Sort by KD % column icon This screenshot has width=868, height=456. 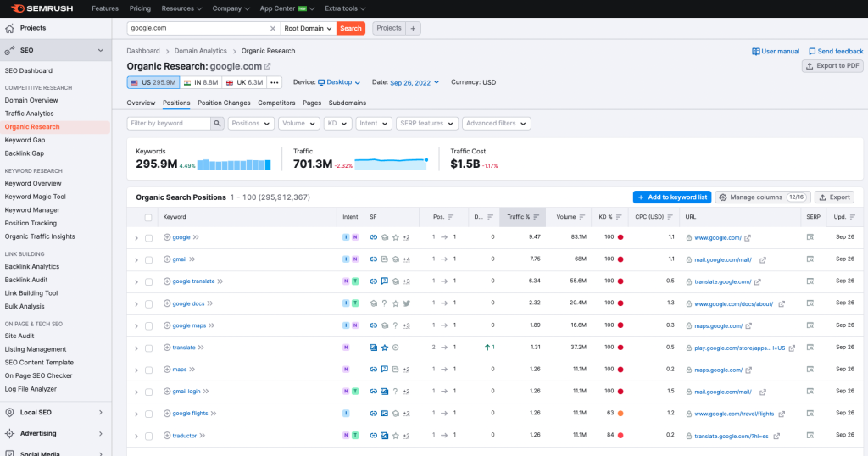(x=618, y=217)
